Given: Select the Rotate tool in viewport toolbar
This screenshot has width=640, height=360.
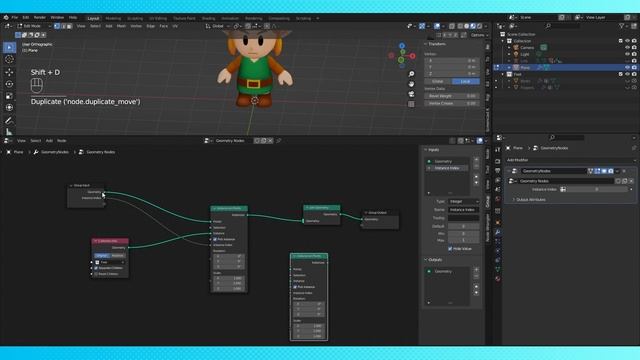Looking at the screenshot, I should click(x=9, y=84).
